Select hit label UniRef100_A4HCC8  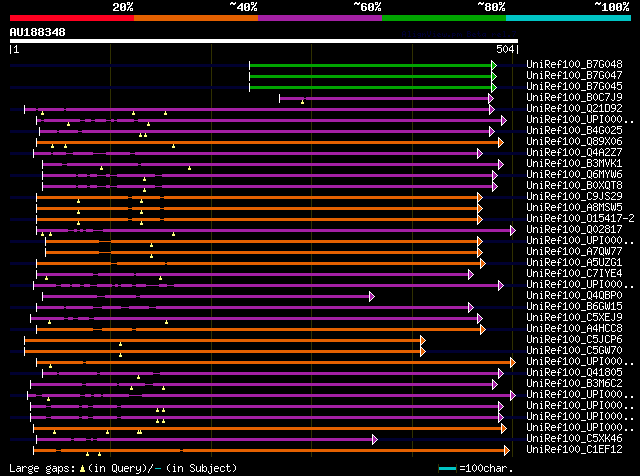pos(574,329)
